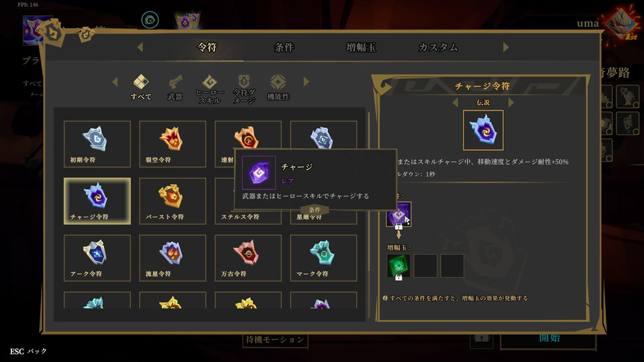Select the 初期令符 ascension icon

click(x=97, y=143)
